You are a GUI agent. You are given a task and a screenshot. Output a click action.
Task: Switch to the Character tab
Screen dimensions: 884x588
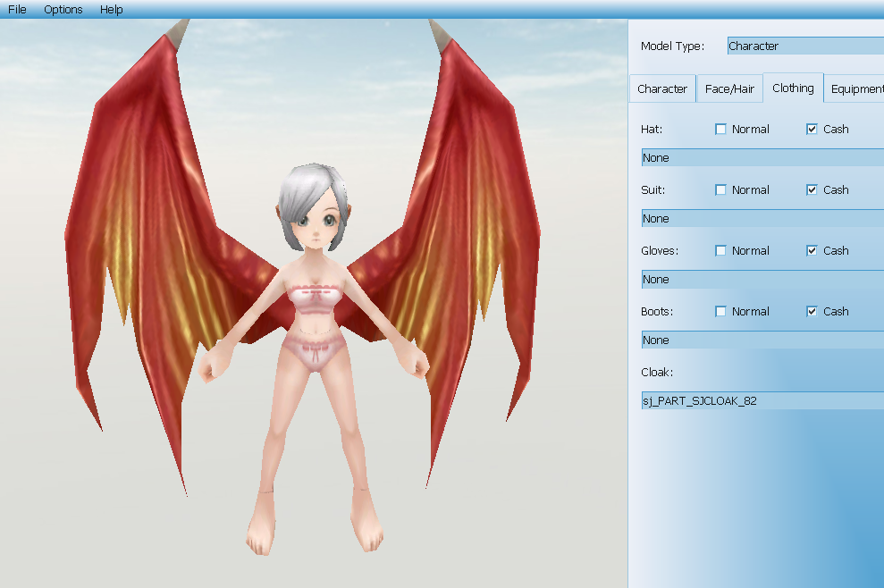662,88
